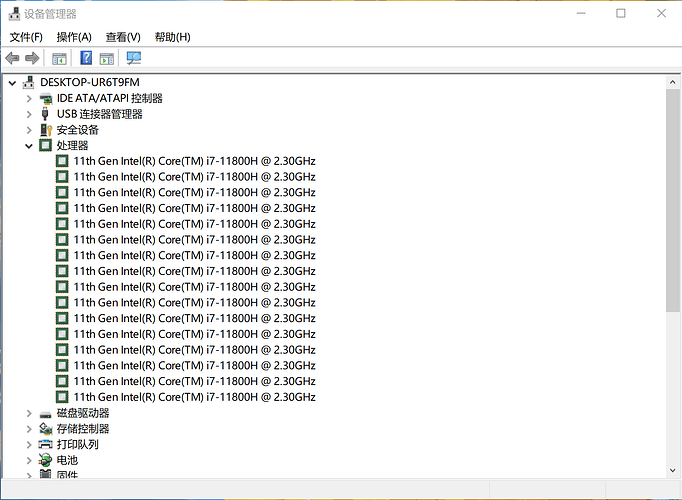Expand the USB 连接器管理器 node
This screenshot has width=682, height=500.
coord(29,114)
